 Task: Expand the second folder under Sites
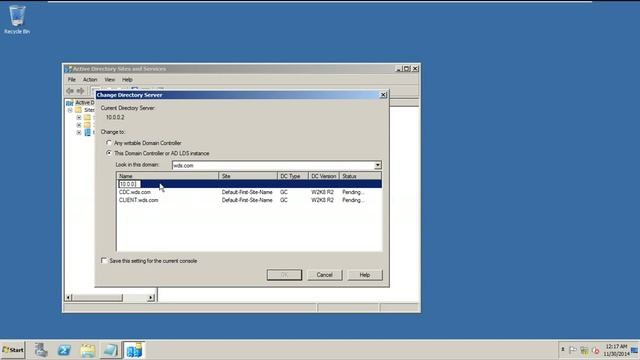coord(79,125)
